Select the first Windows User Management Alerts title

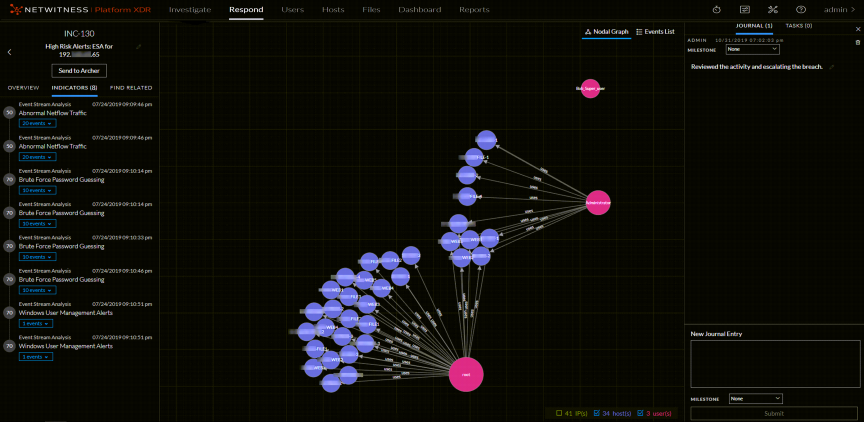tap(66, 313)
